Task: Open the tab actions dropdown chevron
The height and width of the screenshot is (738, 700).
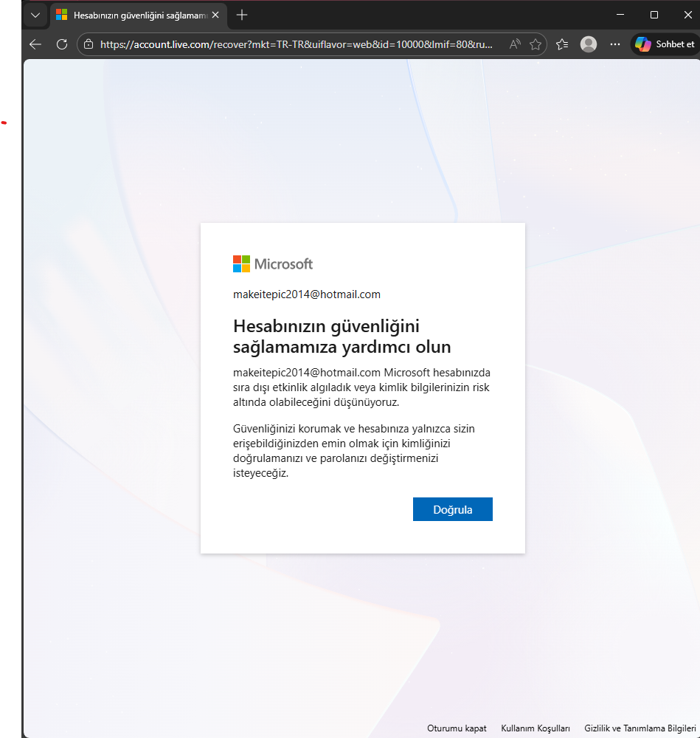Action: (x=35, y=15)
